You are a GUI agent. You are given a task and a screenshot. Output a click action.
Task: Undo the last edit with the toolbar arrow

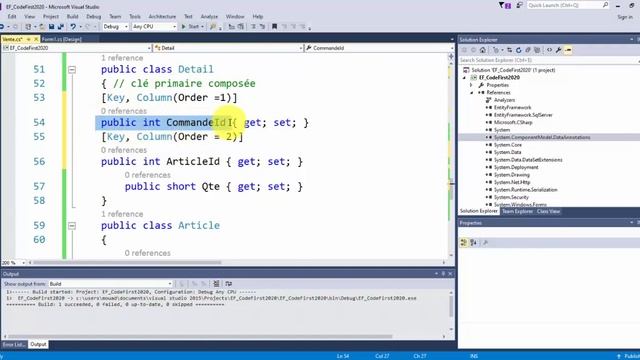click(73, 27)
